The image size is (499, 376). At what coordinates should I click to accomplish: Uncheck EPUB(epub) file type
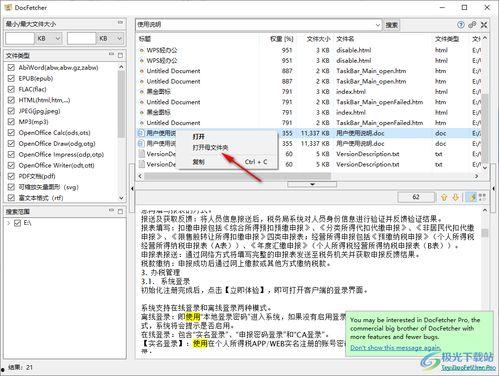click(x=11, y=79)
